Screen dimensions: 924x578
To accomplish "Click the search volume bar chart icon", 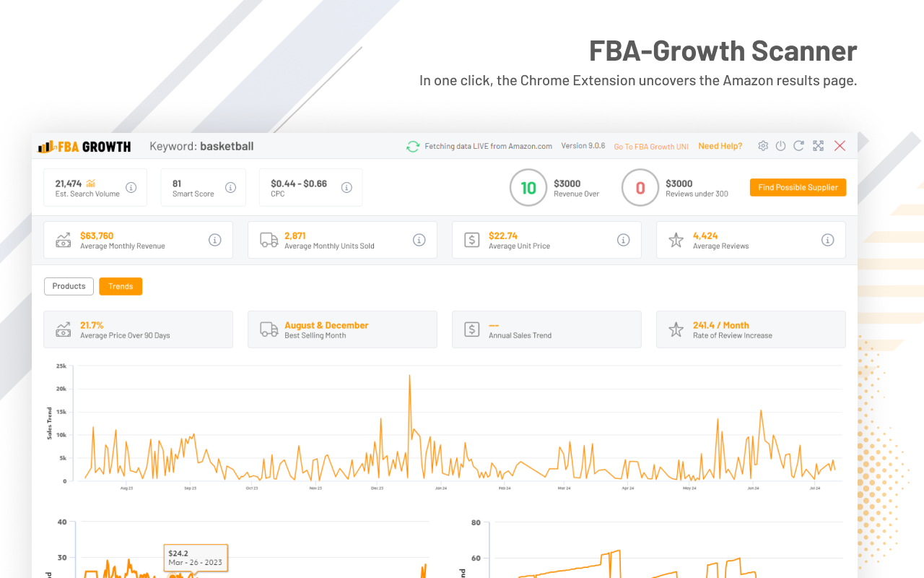I will pyautogui.click(x=91, y=184).
